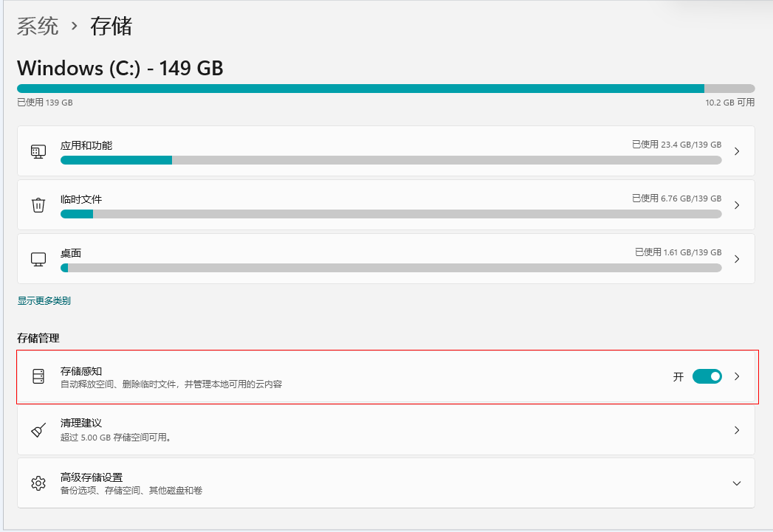The image size is (773, 532).
Task: Go back to 系统 breadcrumb
Action: coord(38,27)
